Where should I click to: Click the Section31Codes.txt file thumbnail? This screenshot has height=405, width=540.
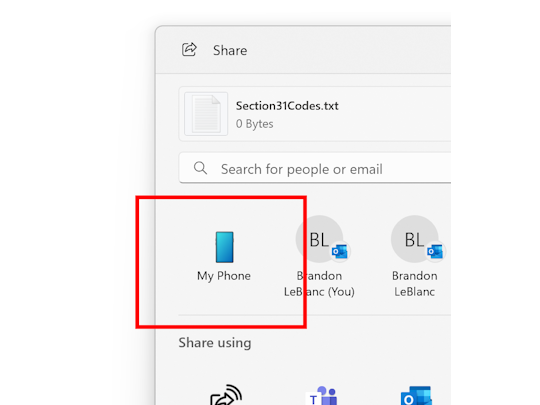(206, 114)
